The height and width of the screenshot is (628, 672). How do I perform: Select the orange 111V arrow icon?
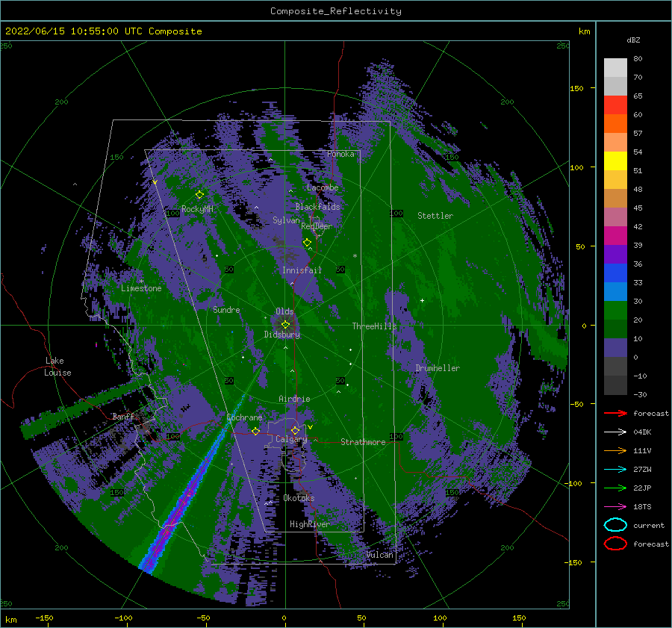click(615, 450)
